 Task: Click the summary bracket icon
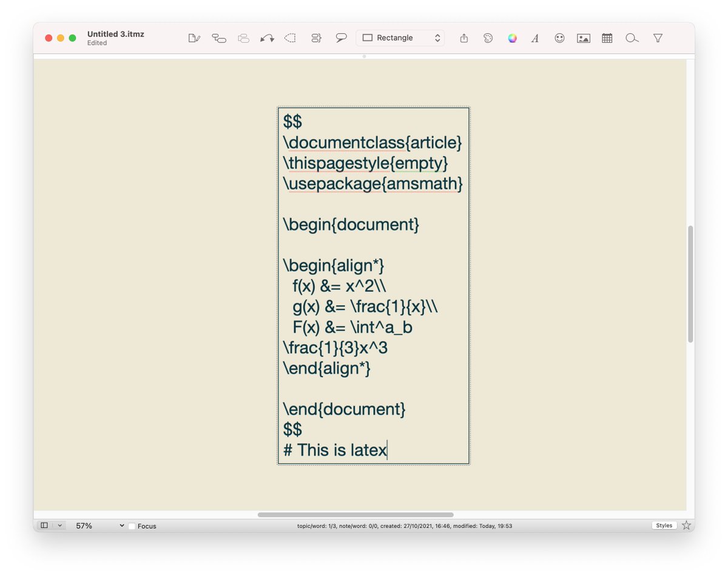[x=316, y=38]
